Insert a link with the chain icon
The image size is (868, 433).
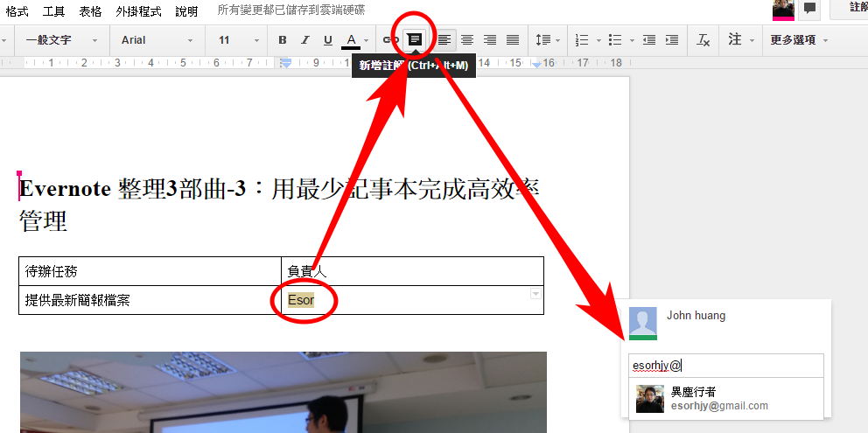pos(391,40)
